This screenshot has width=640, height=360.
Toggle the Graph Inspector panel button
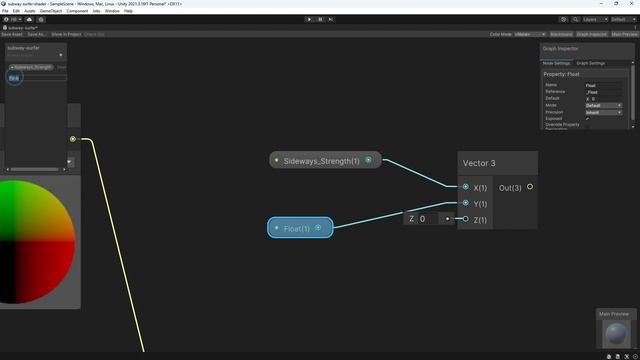tap(591, 34)
